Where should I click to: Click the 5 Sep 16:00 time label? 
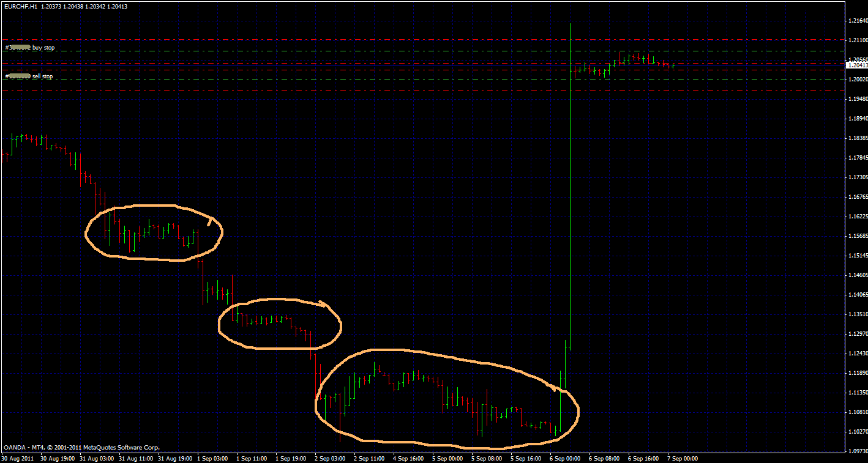point(526,458)
